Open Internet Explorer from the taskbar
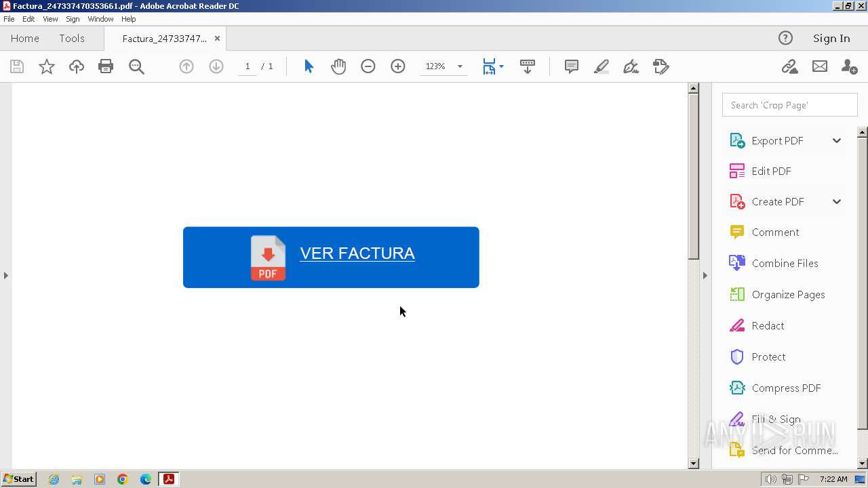 click(54, 479)
